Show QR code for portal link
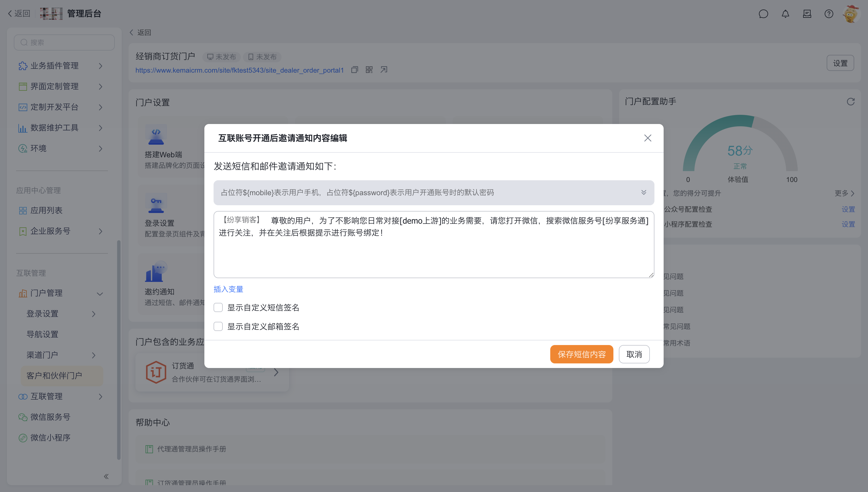This screenshot has height=492, width=868. tap(369, 70)
